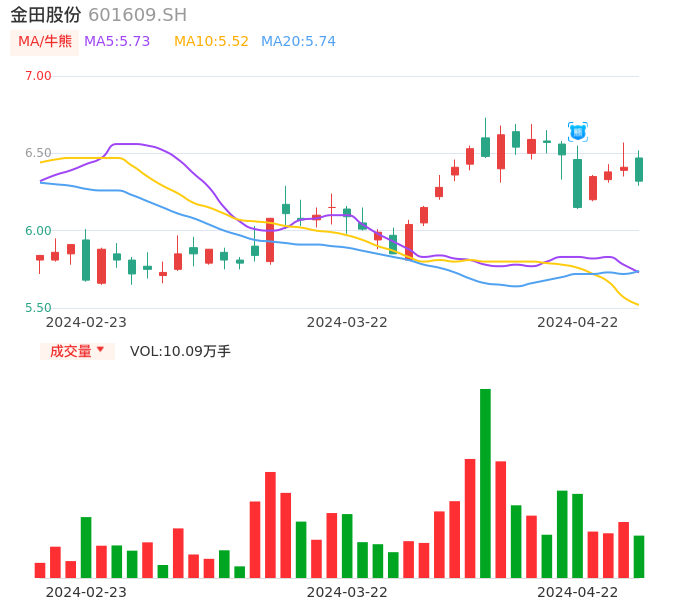This screenshot has height=606, width=686.
Task: Select the MA/牛熊 indicator tab
Action: coord(45,42)
